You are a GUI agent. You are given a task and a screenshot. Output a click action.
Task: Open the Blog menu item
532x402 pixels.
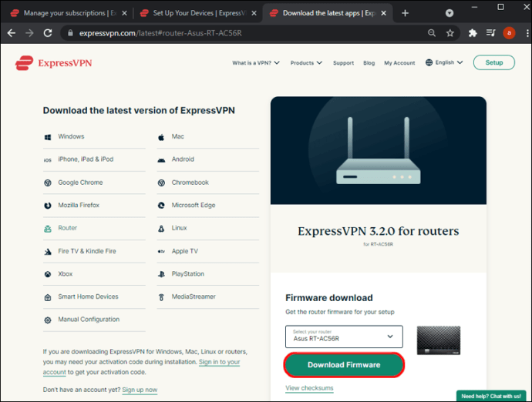[x=369, y=62]
